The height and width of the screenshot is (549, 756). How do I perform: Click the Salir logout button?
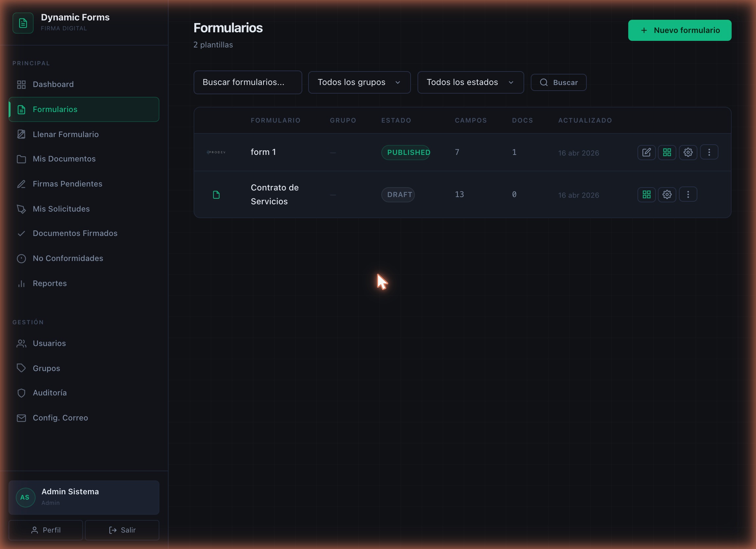pos(122,530)
